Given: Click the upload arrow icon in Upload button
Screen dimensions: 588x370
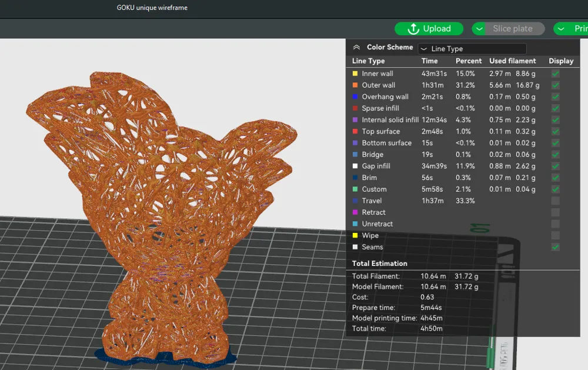Looking at the screenshot, I should pos(413,28).
